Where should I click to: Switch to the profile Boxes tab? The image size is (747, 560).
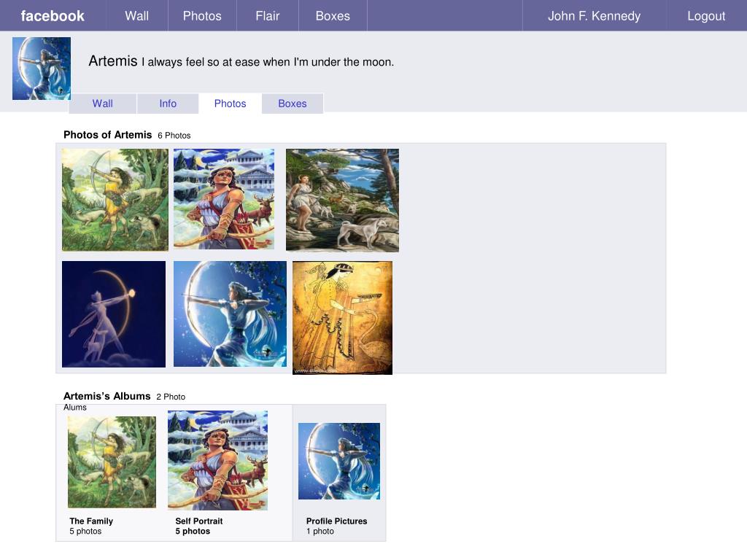tap(293, 104)
